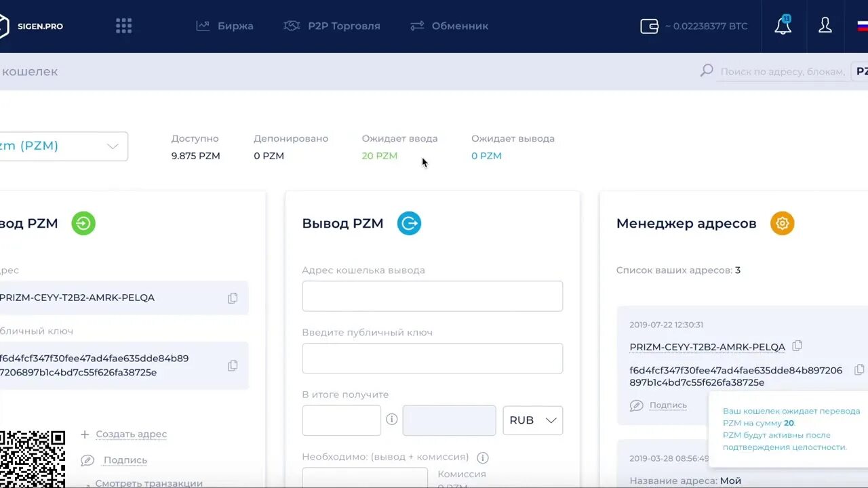Click the converted currency amount field

(x=449, y=420)
